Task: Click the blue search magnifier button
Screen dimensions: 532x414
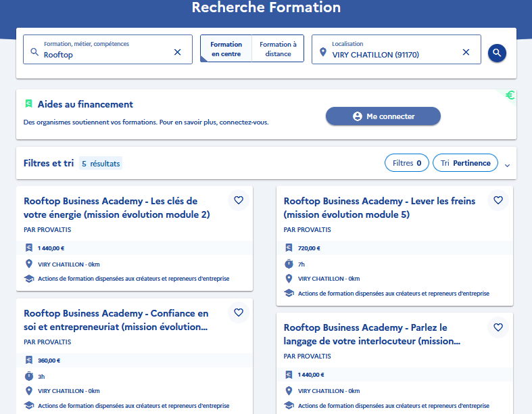Action: pyautogui.click(x=497, y=53)
